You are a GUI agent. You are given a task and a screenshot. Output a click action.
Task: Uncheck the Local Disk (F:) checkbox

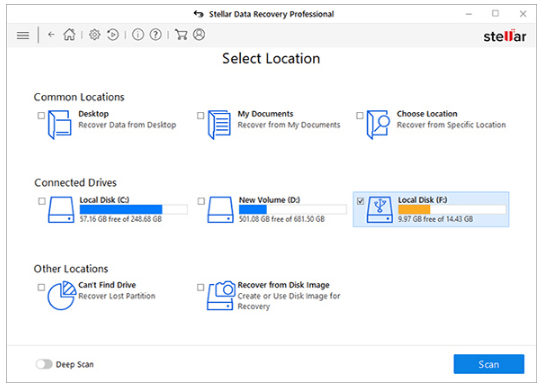[x=360, y=201]
